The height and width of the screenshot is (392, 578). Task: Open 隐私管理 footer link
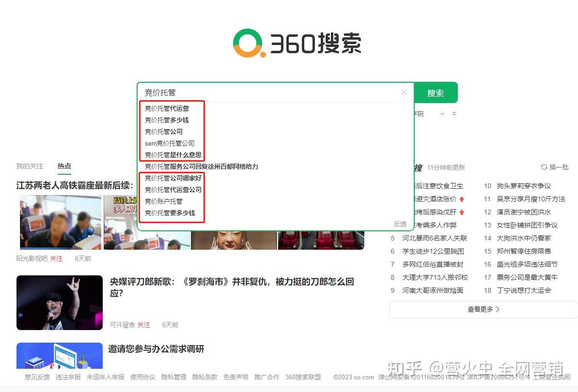tap(173, 377)
